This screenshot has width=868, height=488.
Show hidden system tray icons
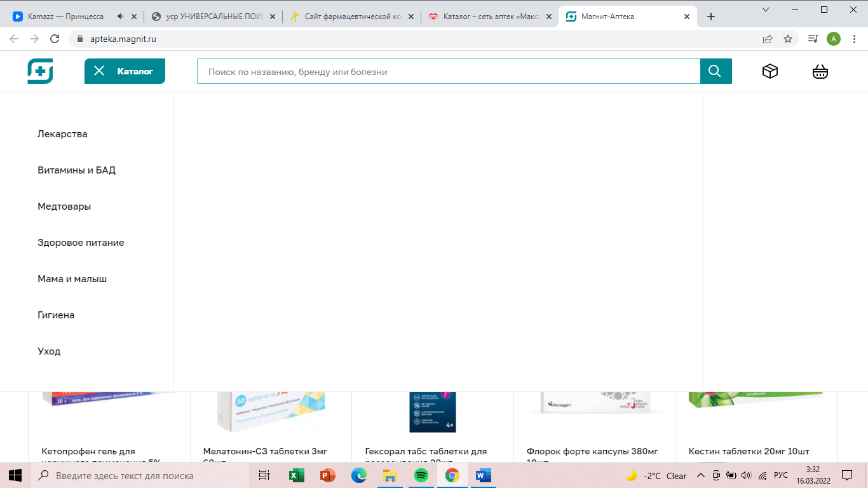tap(701, 475)
